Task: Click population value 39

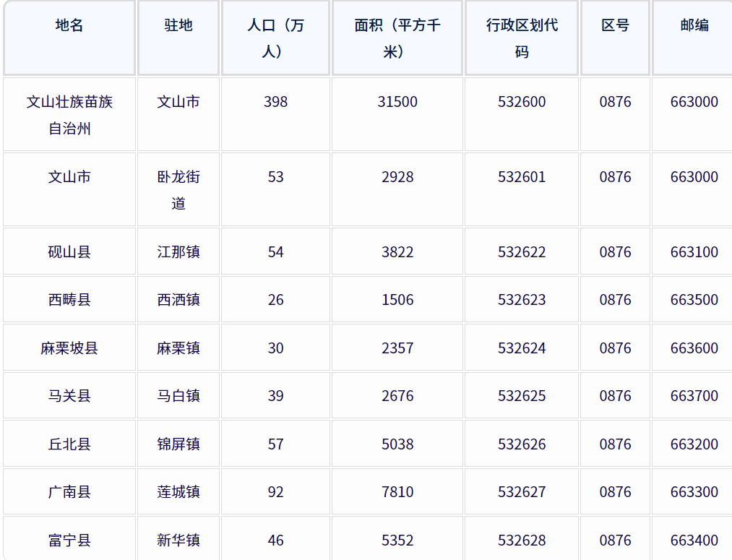Action: click(x=275, y=396)
